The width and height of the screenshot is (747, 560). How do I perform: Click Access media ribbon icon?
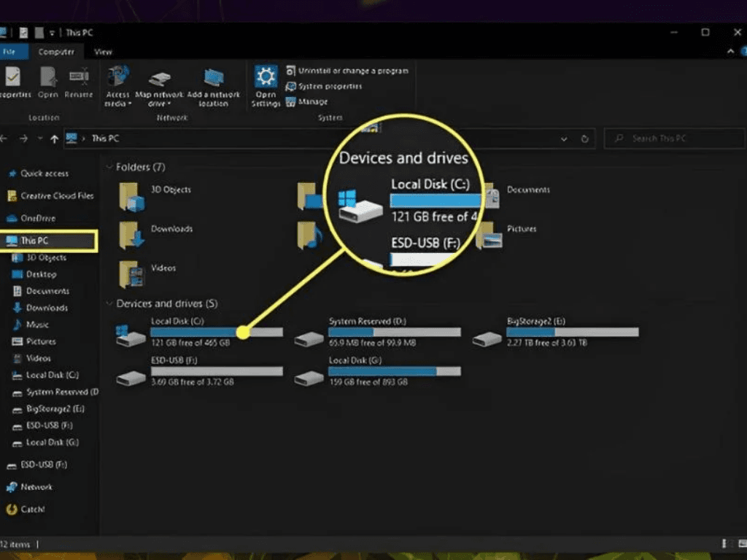(x=117, y=77)
